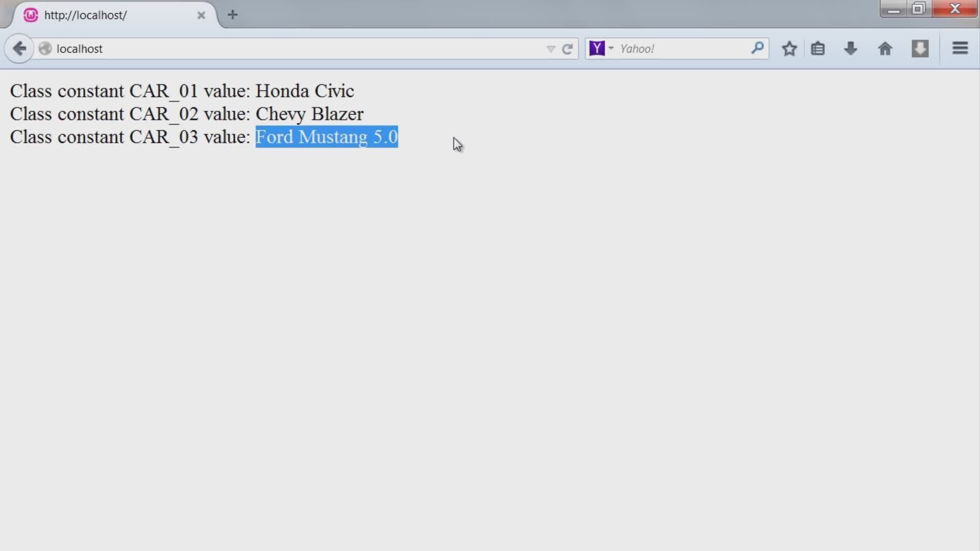
Task: Click the search magnifier icon
Action: coord(757,48)
